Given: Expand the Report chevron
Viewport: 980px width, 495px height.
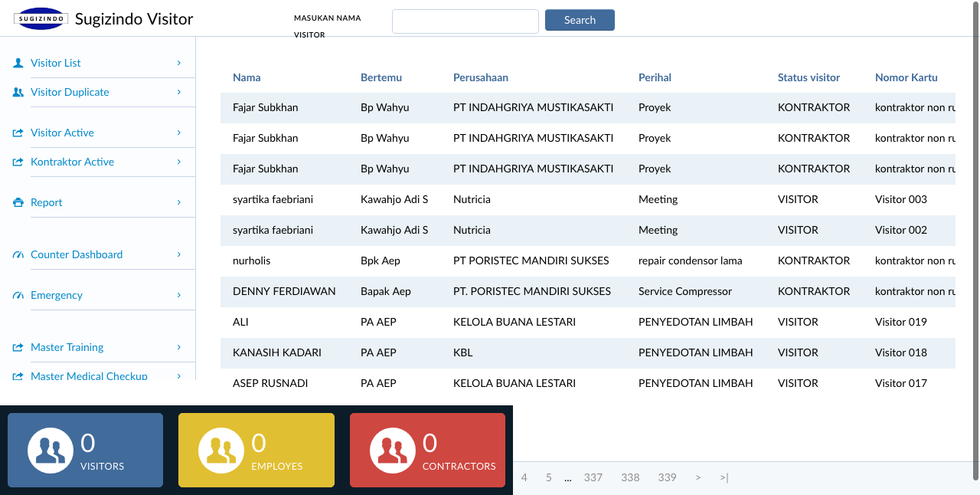Looking at the screenshot, I should click(179, 202).
